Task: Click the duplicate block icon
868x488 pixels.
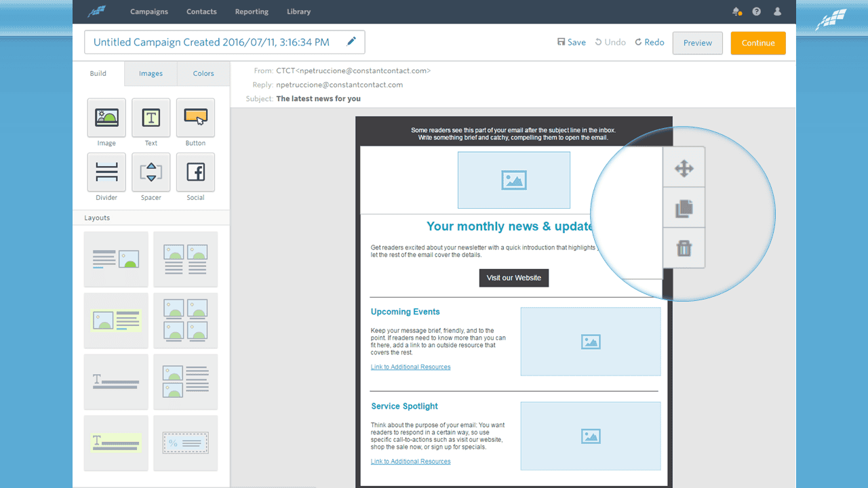Action: pos(684,208)
